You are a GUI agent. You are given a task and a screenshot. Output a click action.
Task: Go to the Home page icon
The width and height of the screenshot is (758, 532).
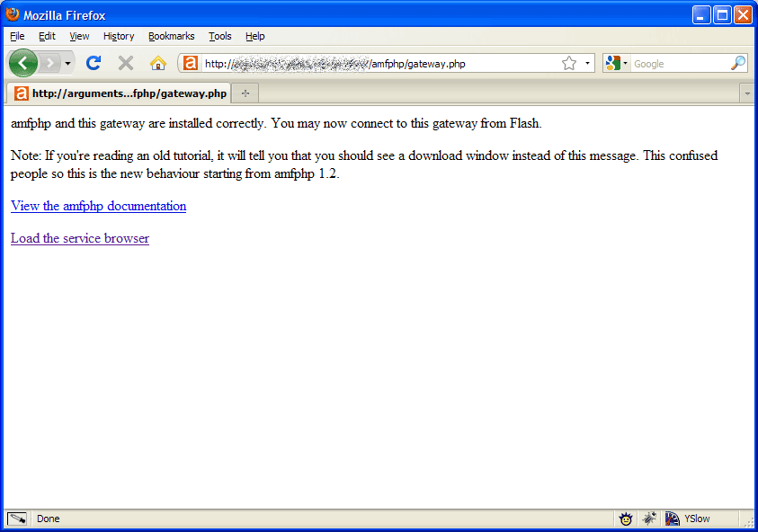point(158,63)
